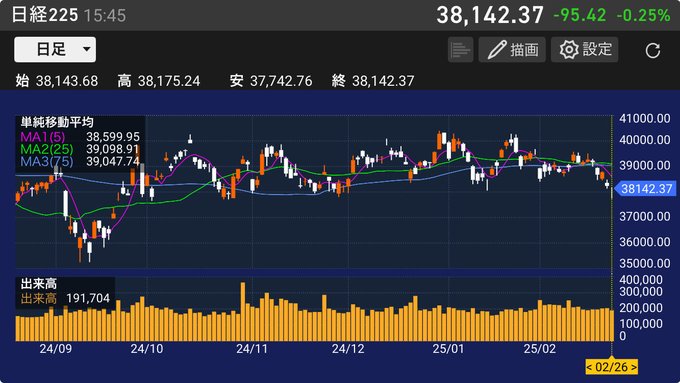Viewport: 680px width, 383px height.
Task: Click the 36000.00 price axis label
Action: [645, 242]
